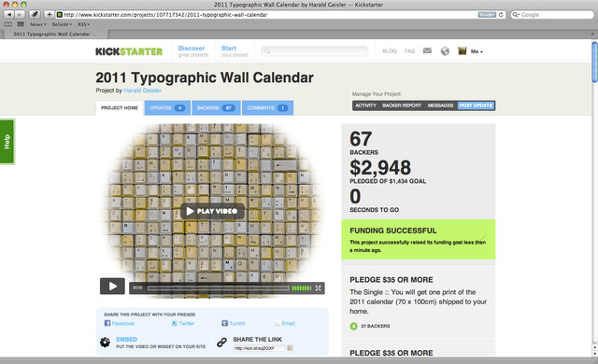This screenshot has width=598, height=364.
Task: Open the RSS bookmarks dropdown
Action: coord(83,24)
